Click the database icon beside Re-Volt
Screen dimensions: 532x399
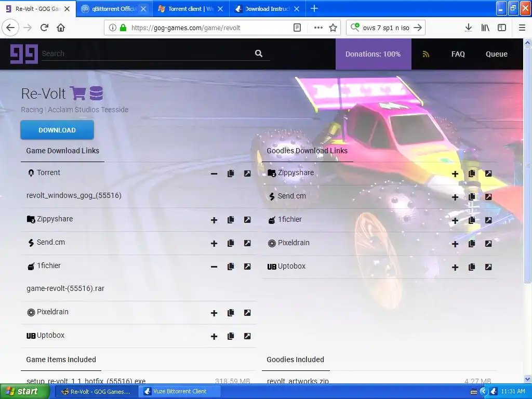click(96, 94)
